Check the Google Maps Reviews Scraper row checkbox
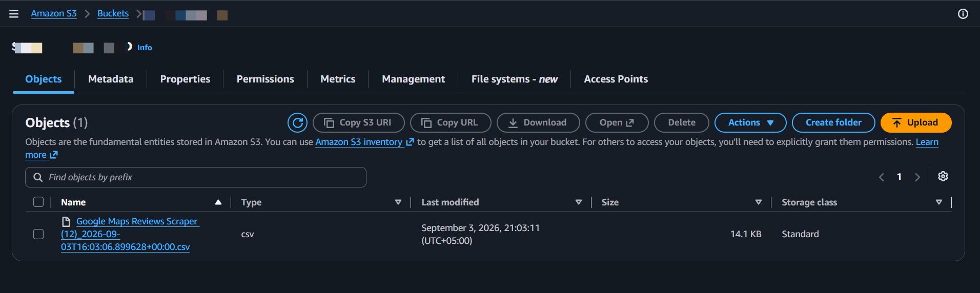The height and width of the screenshot is (293, 980). click(38, 234)
